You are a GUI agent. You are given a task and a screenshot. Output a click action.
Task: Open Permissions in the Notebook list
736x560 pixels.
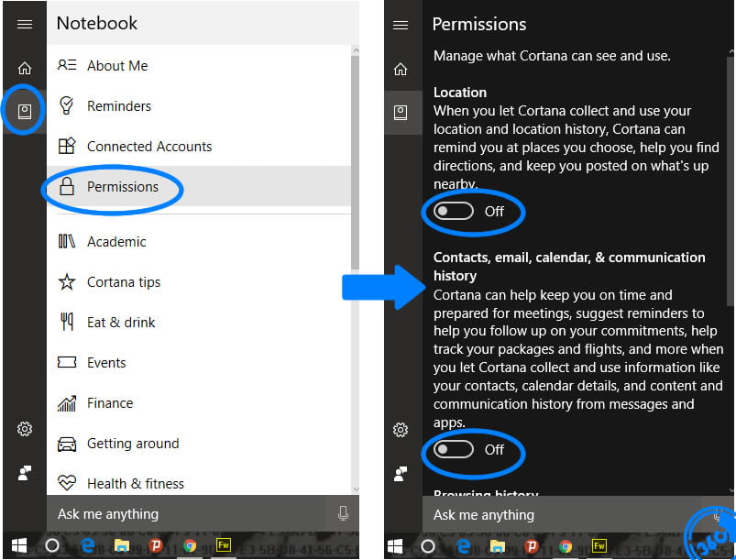(122, 187)
